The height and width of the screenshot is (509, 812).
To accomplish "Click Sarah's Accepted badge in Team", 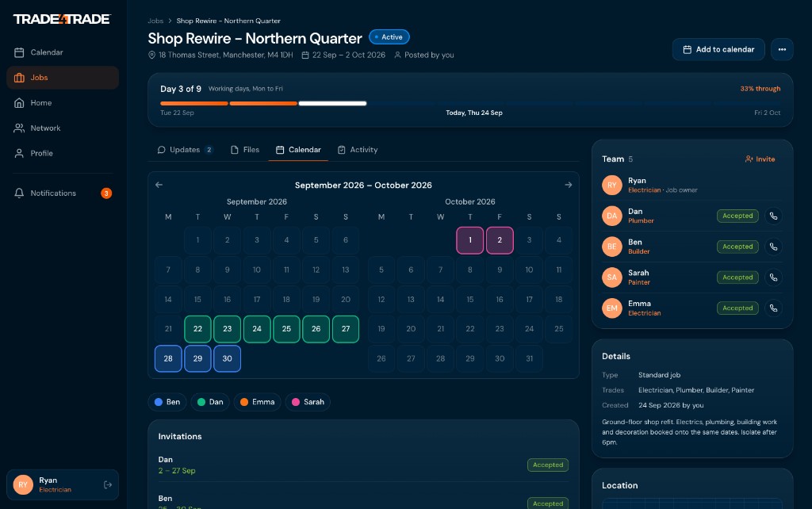I will click(x=737, y=277).
